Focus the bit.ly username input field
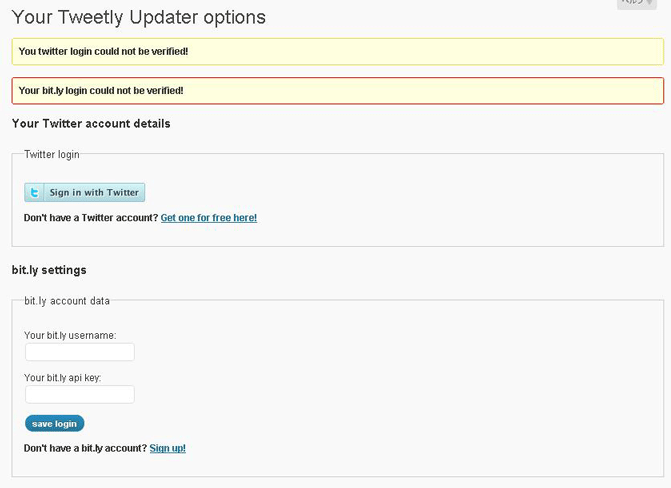The height and width of the screenshot is (488, 671). tap(80, 352)
